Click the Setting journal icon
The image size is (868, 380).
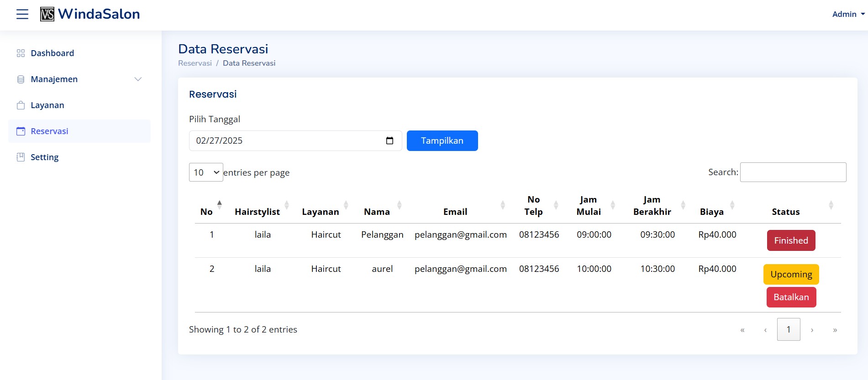21,157
